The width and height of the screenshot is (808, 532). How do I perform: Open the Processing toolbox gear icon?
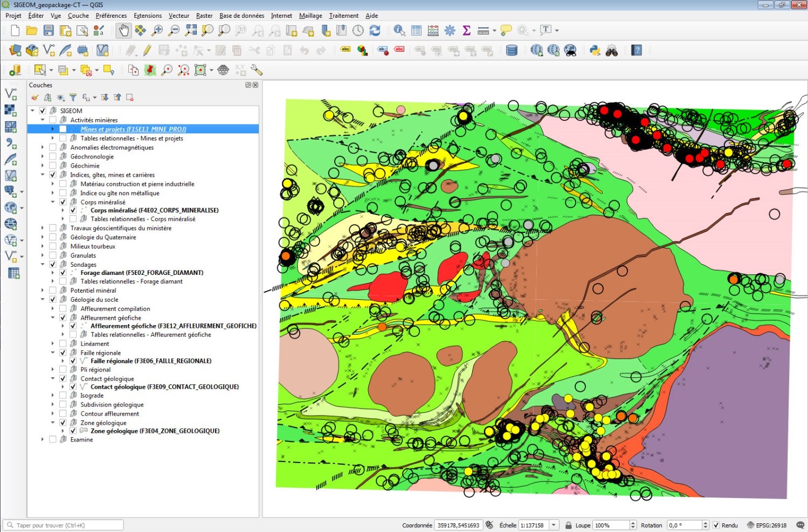click(x=450, y=31)
